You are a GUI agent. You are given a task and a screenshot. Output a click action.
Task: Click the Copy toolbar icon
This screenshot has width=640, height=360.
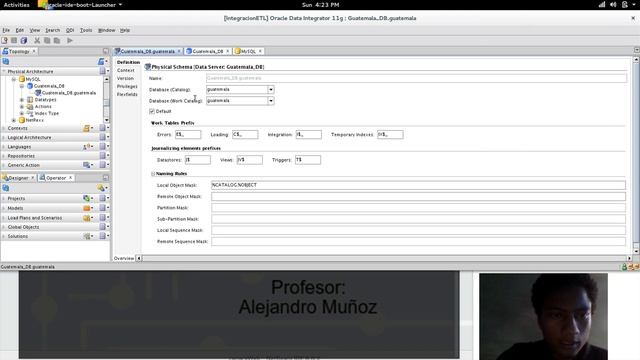coord(47,40)
